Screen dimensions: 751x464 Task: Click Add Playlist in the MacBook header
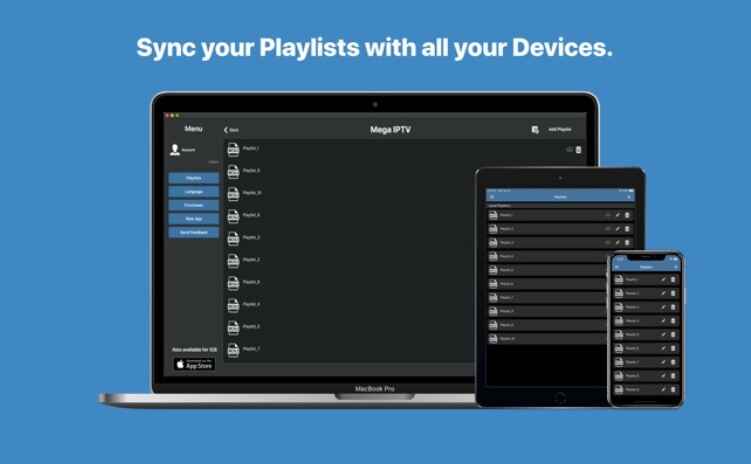pyautogui.click(x=559, y=129)
